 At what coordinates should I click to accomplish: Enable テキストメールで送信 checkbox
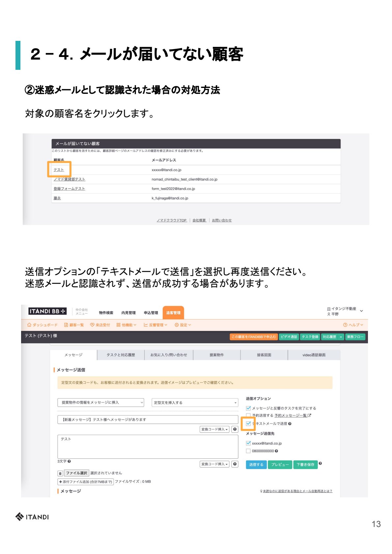(248, 424)
